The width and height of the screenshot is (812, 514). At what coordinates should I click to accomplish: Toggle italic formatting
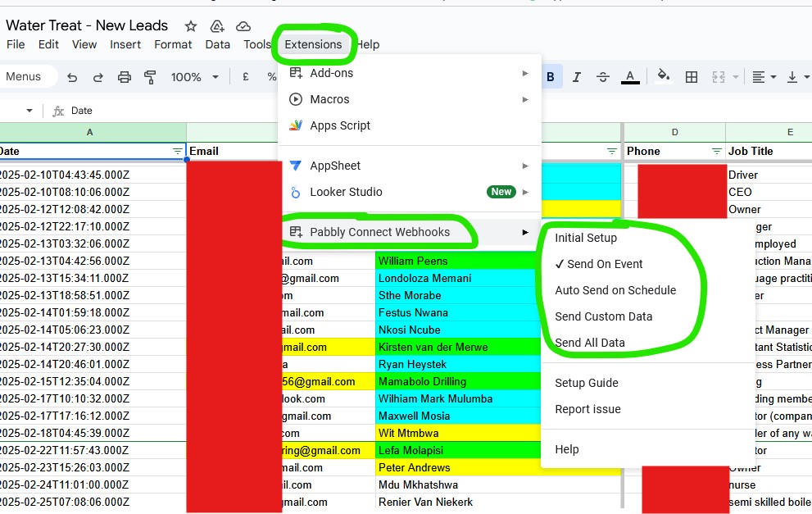tap(576, 77)
